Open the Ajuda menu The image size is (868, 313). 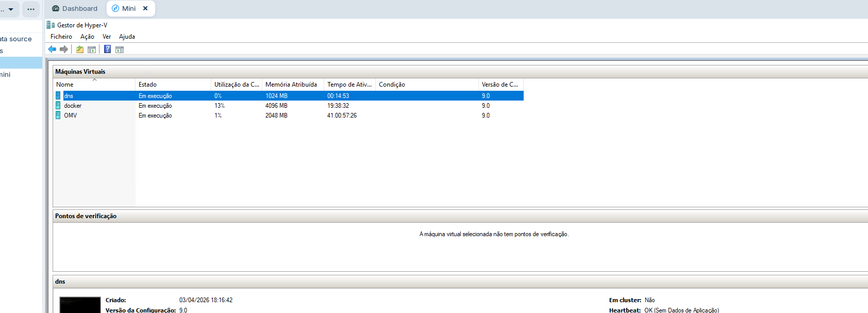click(x=127, y=37)
